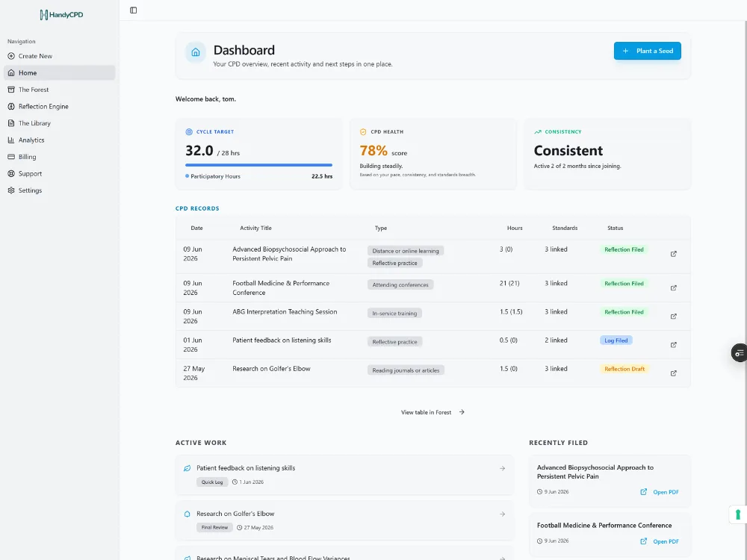This screenshot has width=747, height=560.
Task: Click the Attending conferences tag
Action: [400, 284]
